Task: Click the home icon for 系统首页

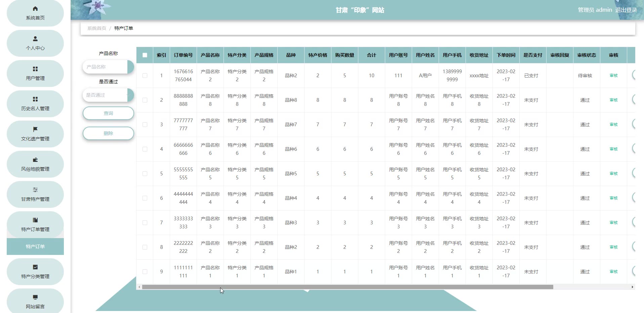Action: [x=35, y=9]
